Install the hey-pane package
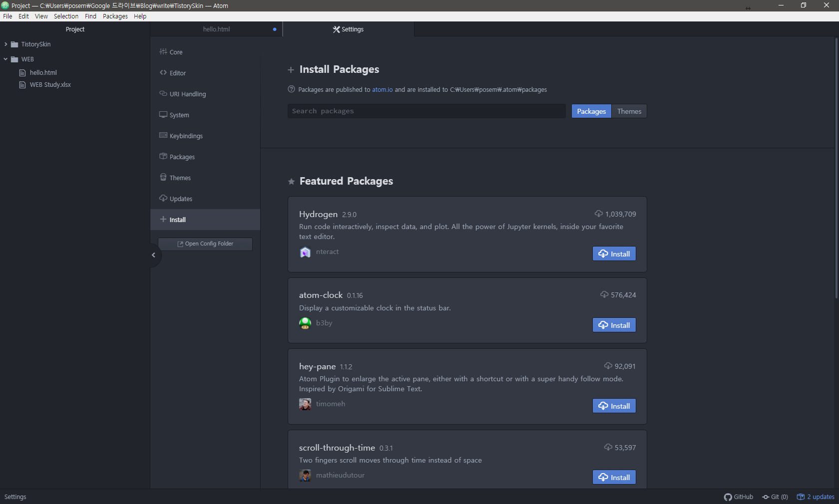The width and height of the screenshot is (839, 504). (x=614, y=406)
